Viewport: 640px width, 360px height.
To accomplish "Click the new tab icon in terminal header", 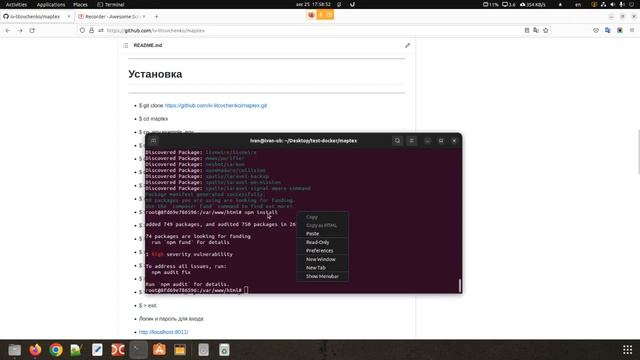I will tap(153, 141).
